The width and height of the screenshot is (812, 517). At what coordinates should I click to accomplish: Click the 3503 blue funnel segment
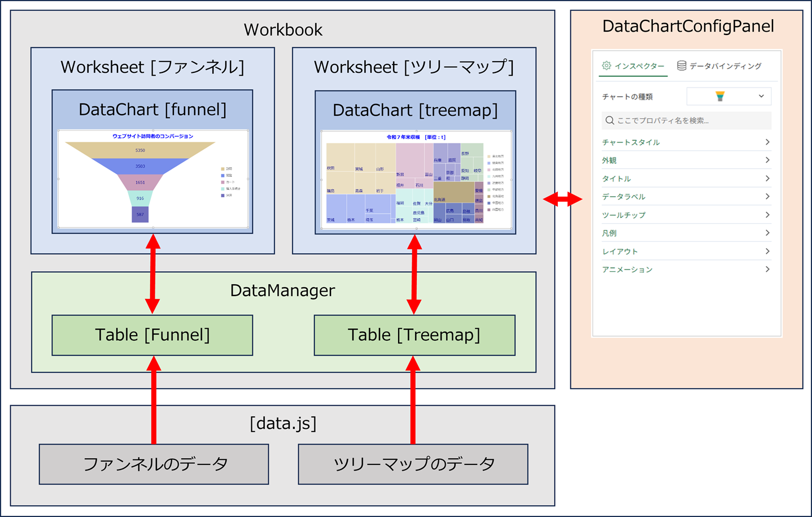point(140,166)
